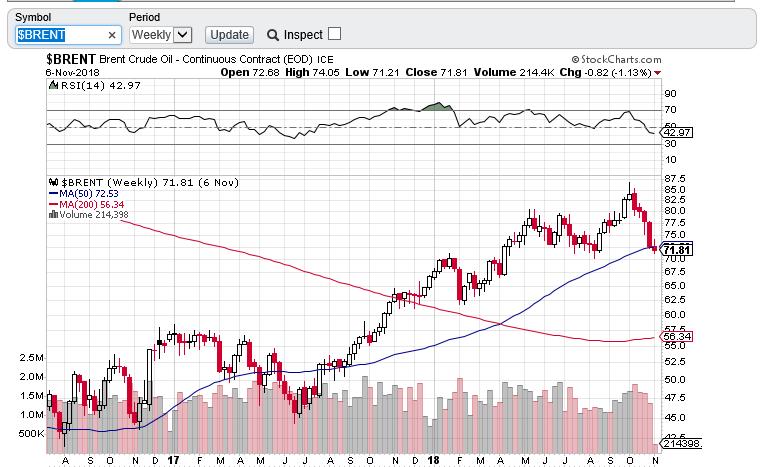Click the Volume 214,398 legend label
Screen dimensions: 783x467
(94, 215)
